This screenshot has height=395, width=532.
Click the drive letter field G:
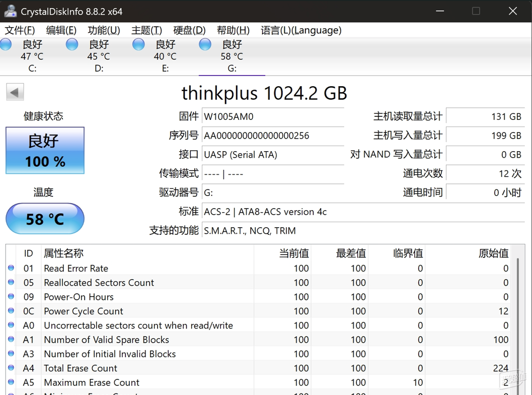tap(273, 192)
